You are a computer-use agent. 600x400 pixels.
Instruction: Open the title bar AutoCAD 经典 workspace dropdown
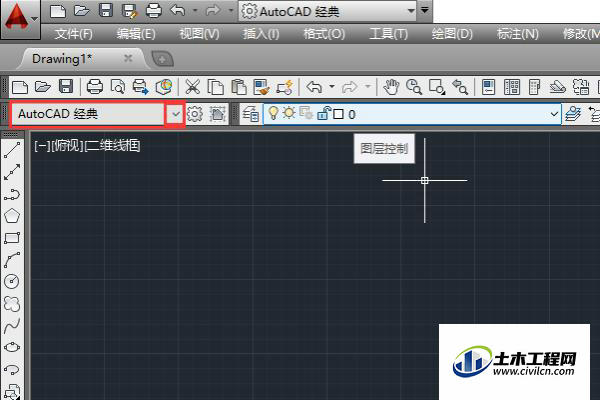pyautogui.click(x=411, y=11)
